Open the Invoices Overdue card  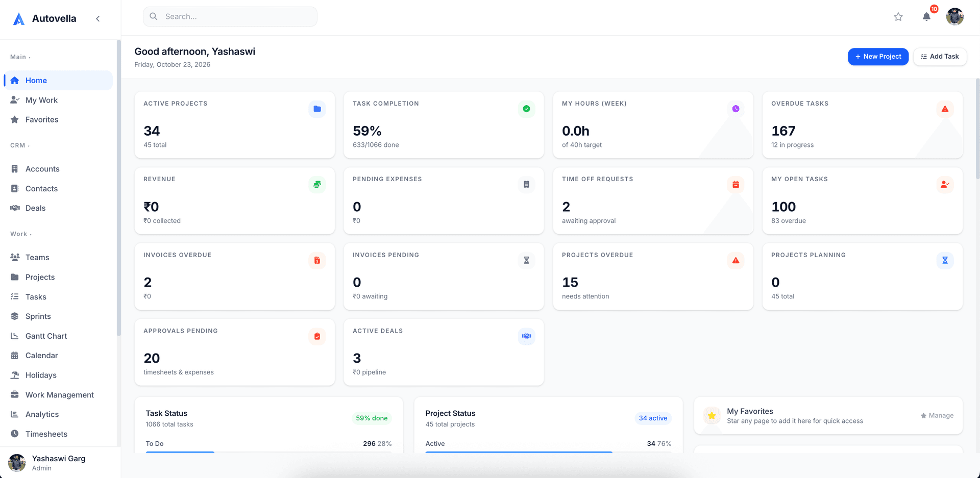(x=235, y=276)
